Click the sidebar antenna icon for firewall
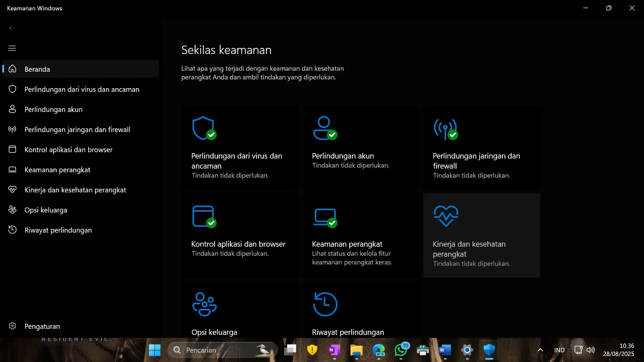The height and width of the screenshot is (362, 644). 12,129
